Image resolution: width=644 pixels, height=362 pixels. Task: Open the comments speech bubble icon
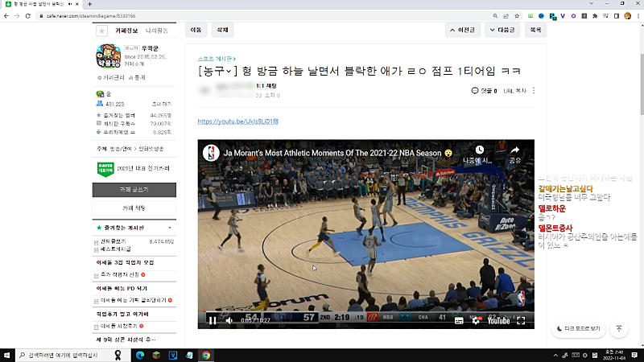(x=475, y=91)
